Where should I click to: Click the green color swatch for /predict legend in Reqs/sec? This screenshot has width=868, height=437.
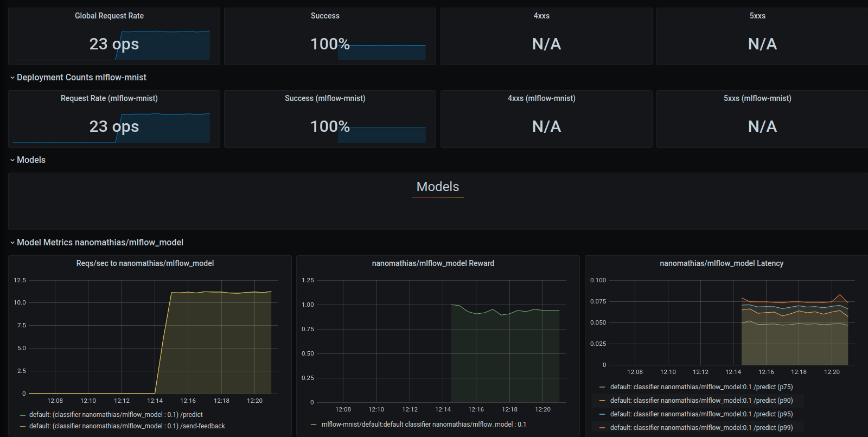23,415
